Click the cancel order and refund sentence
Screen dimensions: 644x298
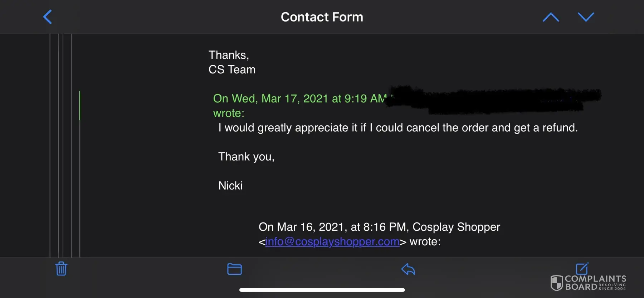[x=398, y=128]
